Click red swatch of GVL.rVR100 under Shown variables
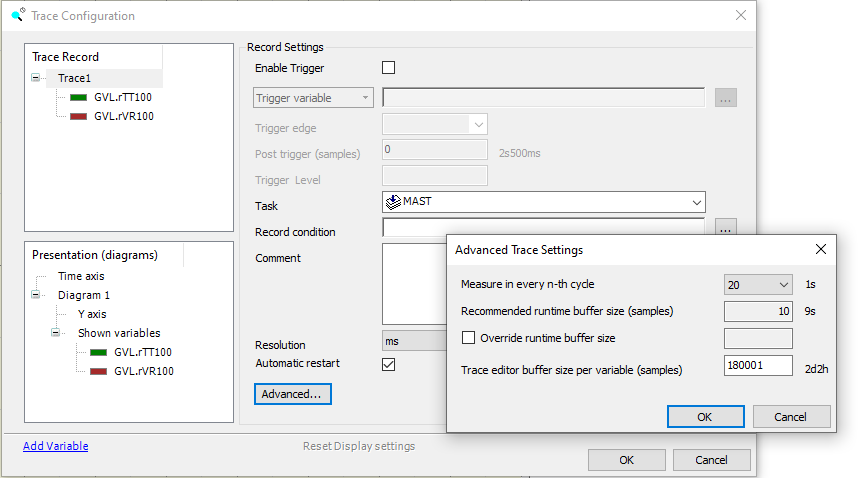This screenshot has width=859, height=478. coord(99,372)
